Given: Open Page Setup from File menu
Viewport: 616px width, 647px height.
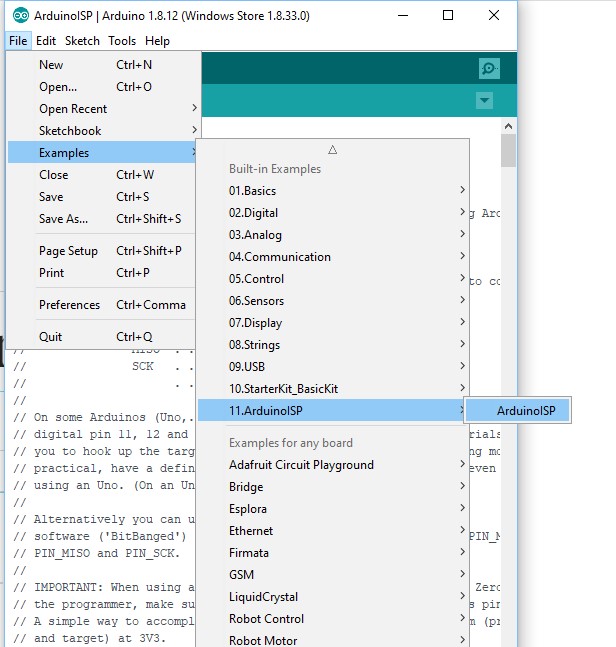Looking at the screenshot, I should click(x=102, y=251).
